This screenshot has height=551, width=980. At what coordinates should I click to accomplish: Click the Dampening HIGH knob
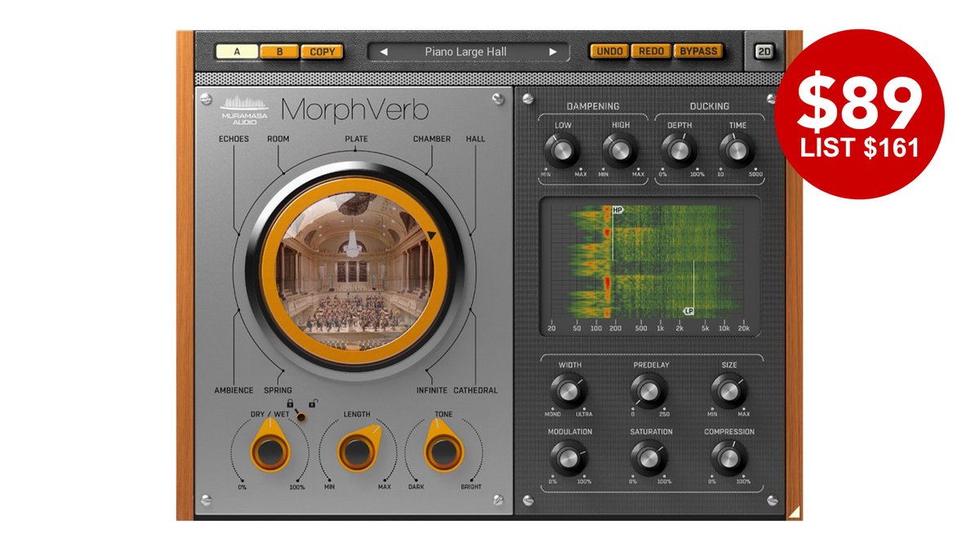click(620, 151)
